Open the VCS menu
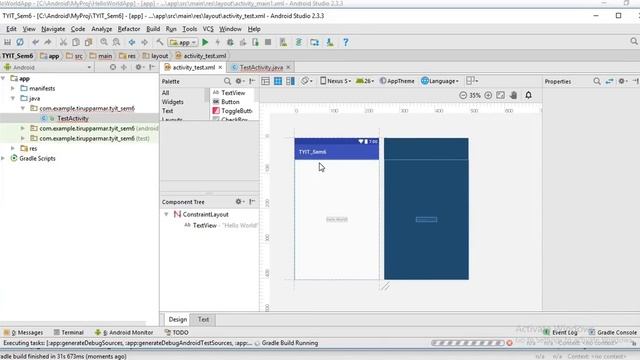 tap(208, 29)
